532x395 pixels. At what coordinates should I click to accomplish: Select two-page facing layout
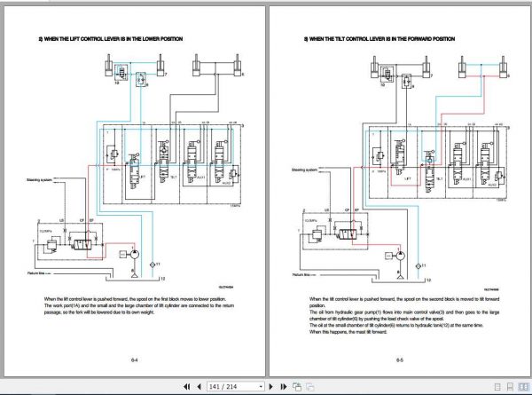[x=523, y=387]
